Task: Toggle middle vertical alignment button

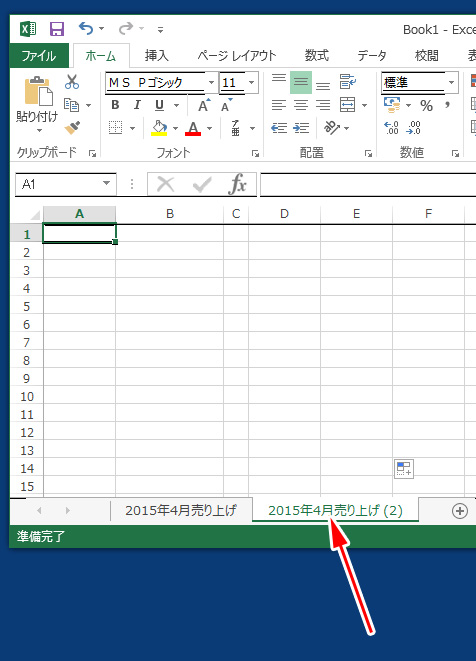Action: point(301,82)
